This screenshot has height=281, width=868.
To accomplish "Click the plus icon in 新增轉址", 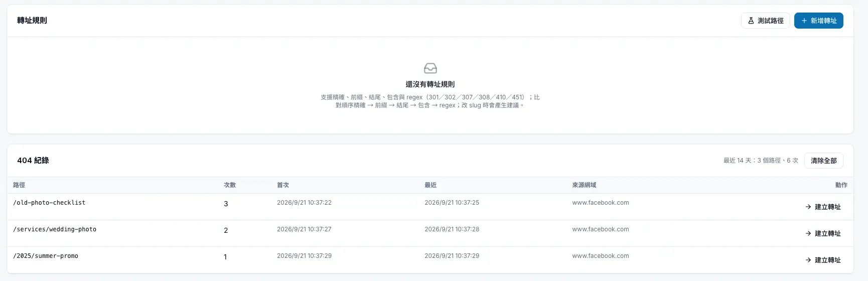I will coord(804,21).
